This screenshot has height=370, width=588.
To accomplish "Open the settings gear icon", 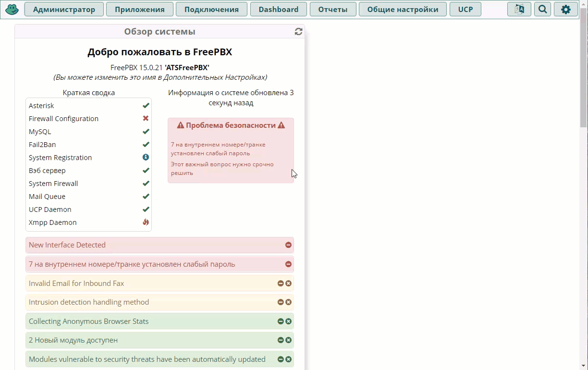I will point(565,9).
